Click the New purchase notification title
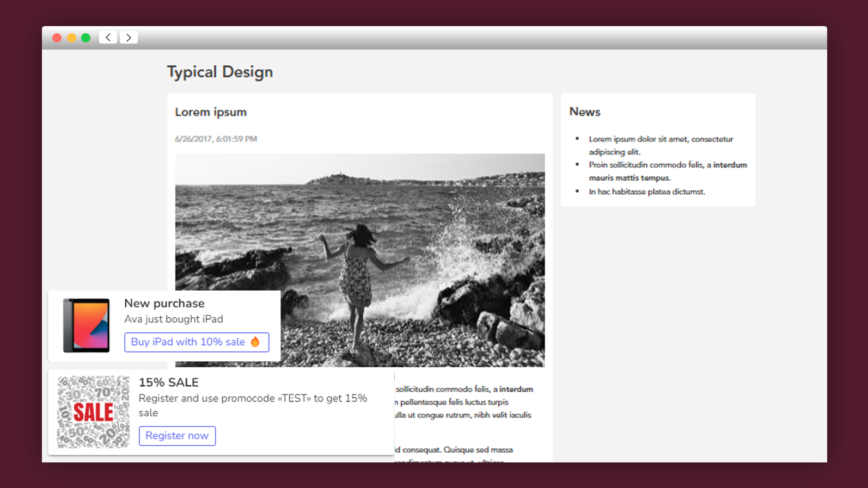This screenshot has width=868, height=488. (164, 303)
